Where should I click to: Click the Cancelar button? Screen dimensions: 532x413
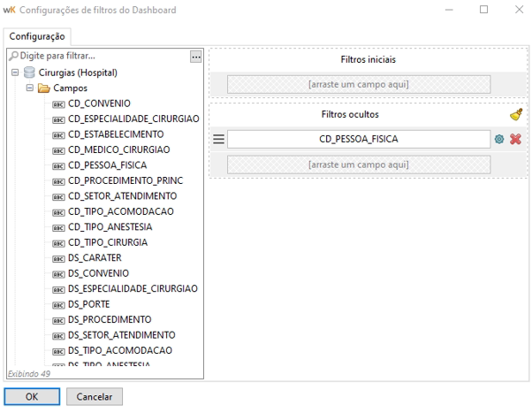point(95,396)
